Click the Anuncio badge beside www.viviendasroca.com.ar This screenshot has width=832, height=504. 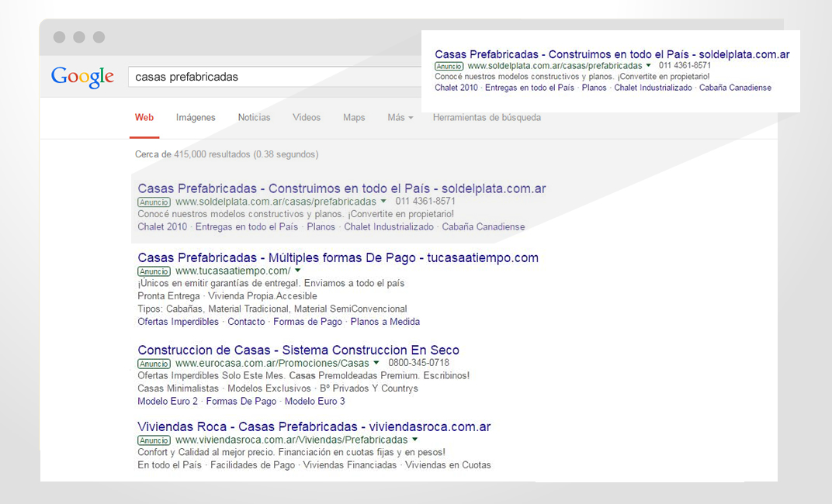[x=154, y=440]
